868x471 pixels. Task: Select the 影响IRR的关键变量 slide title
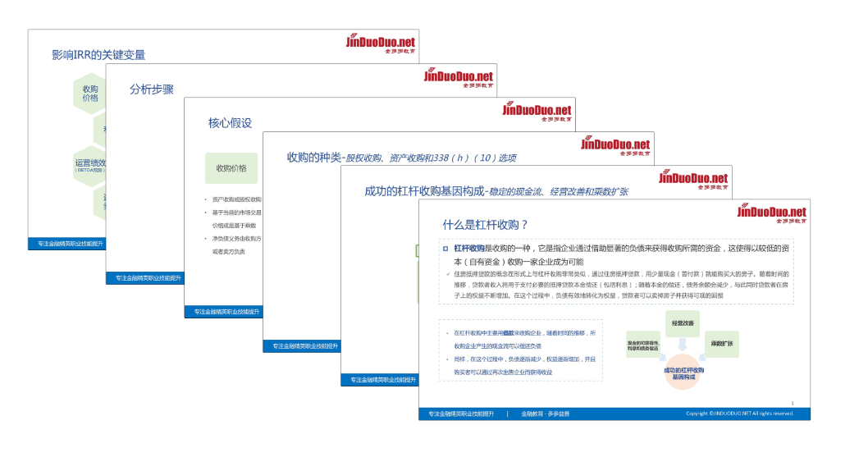[x=98, y=55]
